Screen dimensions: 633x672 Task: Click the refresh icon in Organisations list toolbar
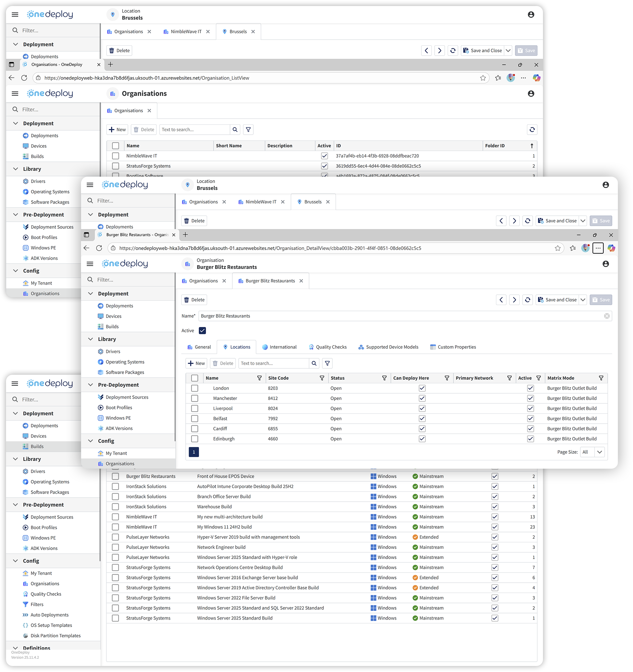click(532, 129)
